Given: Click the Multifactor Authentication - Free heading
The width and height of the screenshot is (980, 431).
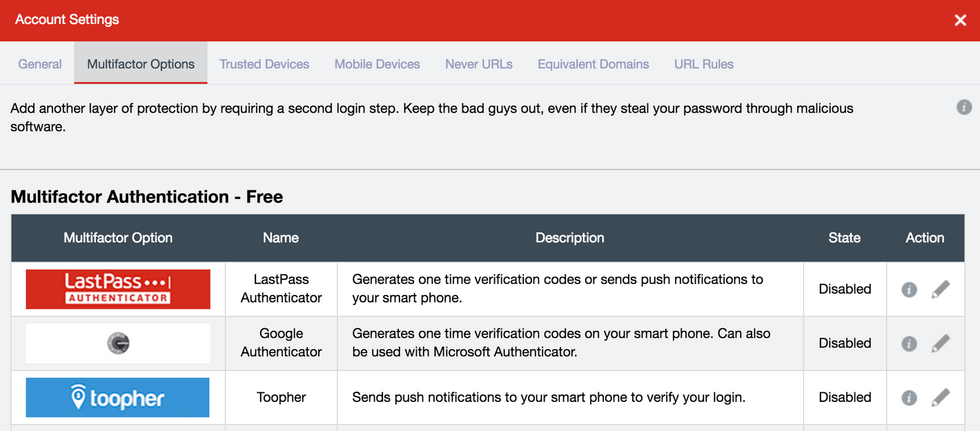Looking at the screenshot, I should tap(146, 196).
